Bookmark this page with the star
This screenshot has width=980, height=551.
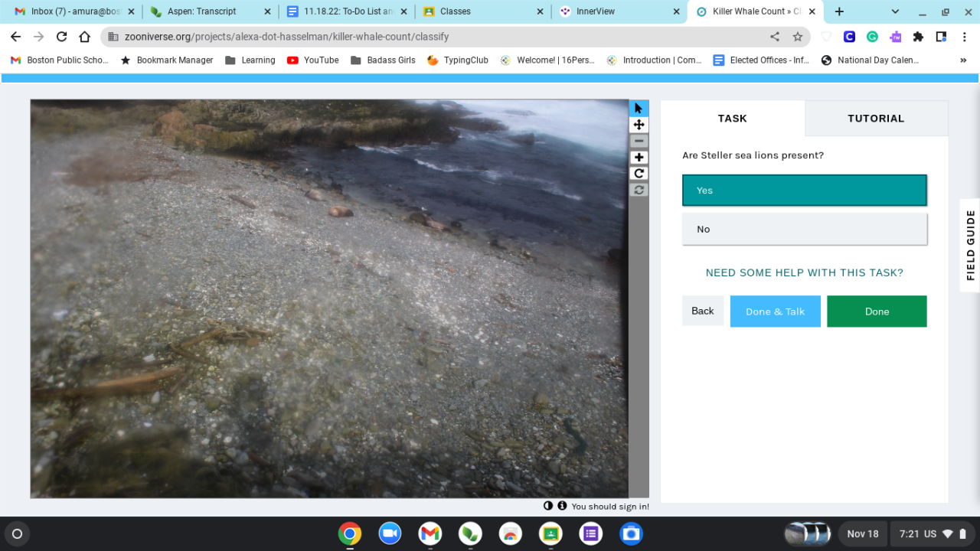tap(797, 37)
